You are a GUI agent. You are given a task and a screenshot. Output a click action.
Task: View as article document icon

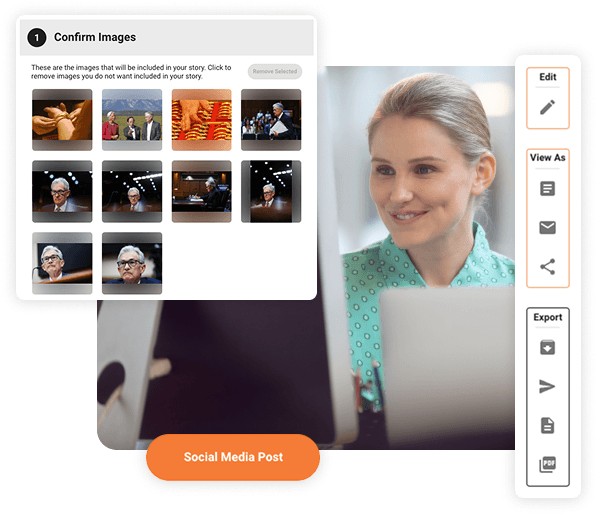[x=547, y=188]
